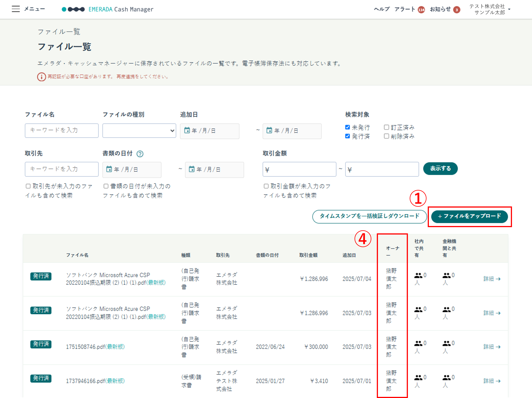Open 最新版 link of 1737946166.pdf
Image resolution: width=532 pixels, height=398 pixels.
(115, 381)
